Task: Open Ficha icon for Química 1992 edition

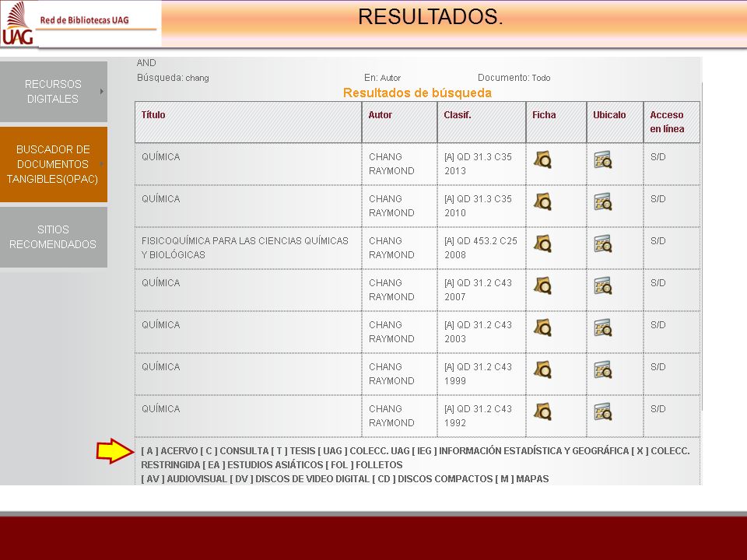Action: (x=542, y=411)
